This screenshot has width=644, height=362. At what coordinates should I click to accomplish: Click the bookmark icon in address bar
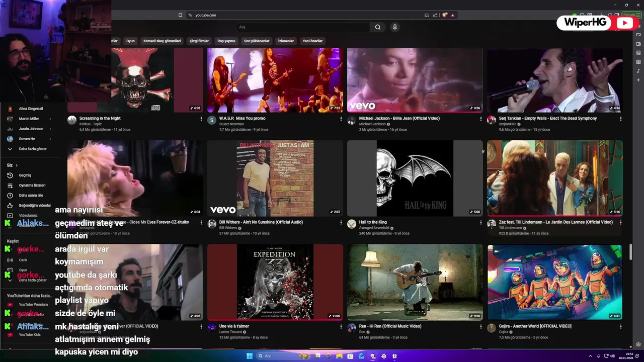[180, 15]
